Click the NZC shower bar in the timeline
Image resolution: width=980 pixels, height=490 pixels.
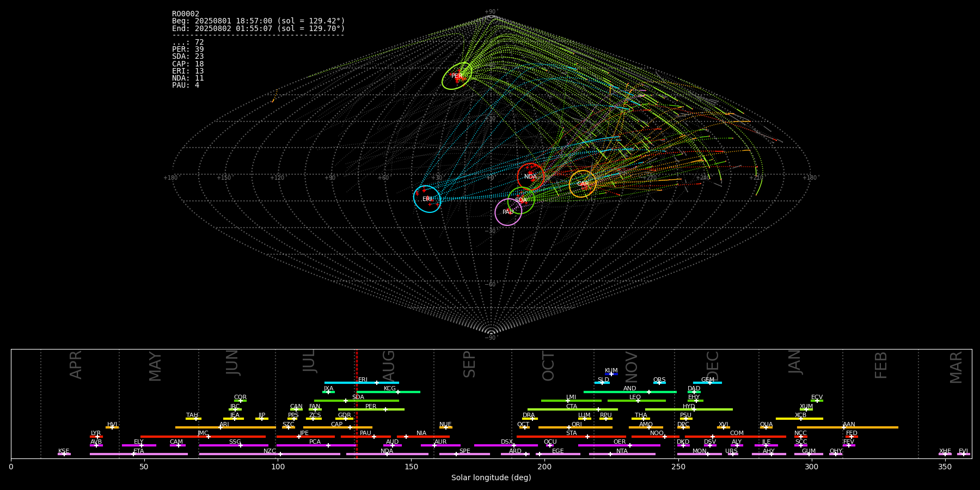(269, 454)
